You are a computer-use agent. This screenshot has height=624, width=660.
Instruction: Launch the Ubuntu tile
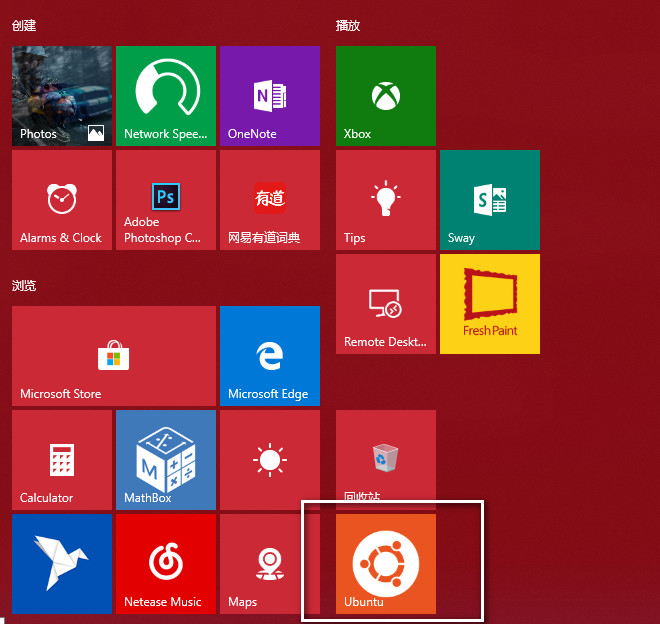click(385, 564)
